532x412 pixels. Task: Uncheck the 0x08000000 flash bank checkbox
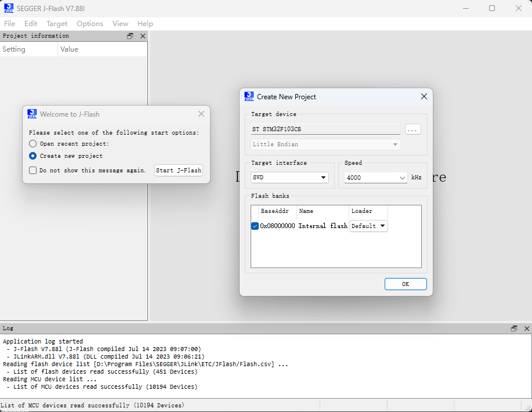pyautogui.click(x=255, y=226)
